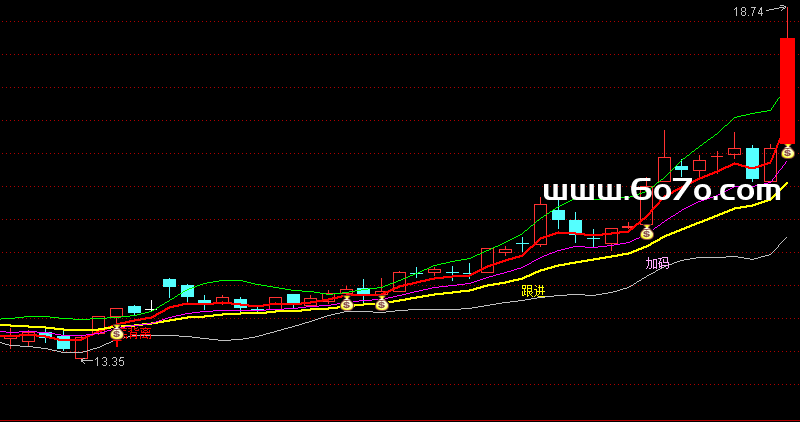The width and height of the screenshot is (800, 422).
Task: Click the red 背离 signal label
Action: click(x=139, y=334)
